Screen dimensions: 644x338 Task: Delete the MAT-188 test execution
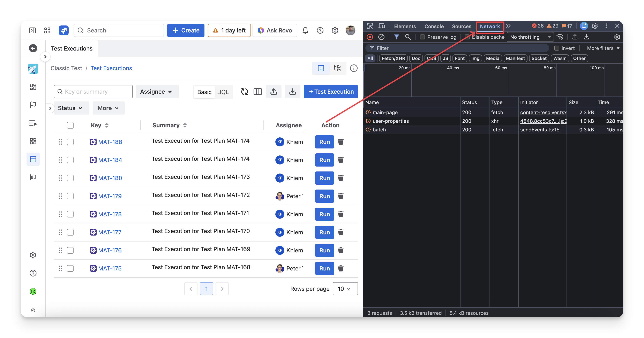pos(340,142)
